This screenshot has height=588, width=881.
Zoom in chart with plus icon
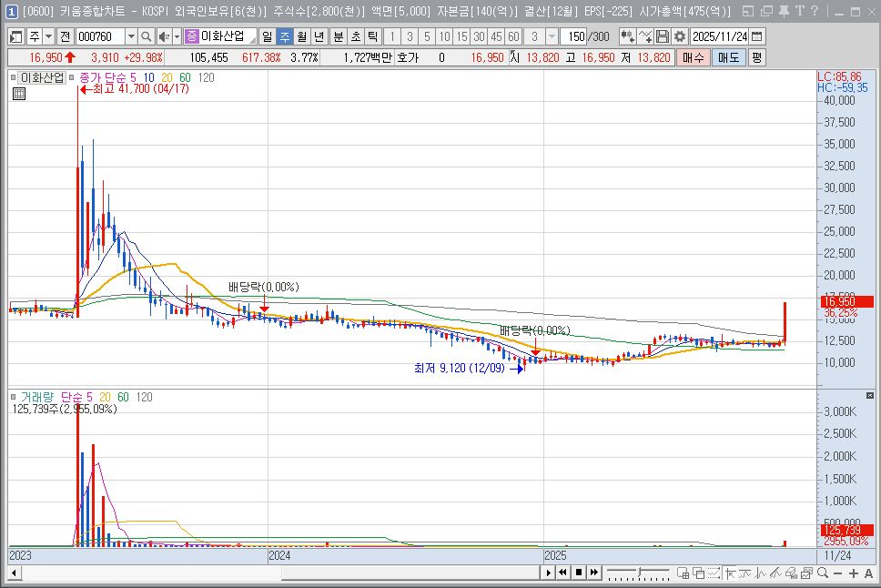[854, 573]
